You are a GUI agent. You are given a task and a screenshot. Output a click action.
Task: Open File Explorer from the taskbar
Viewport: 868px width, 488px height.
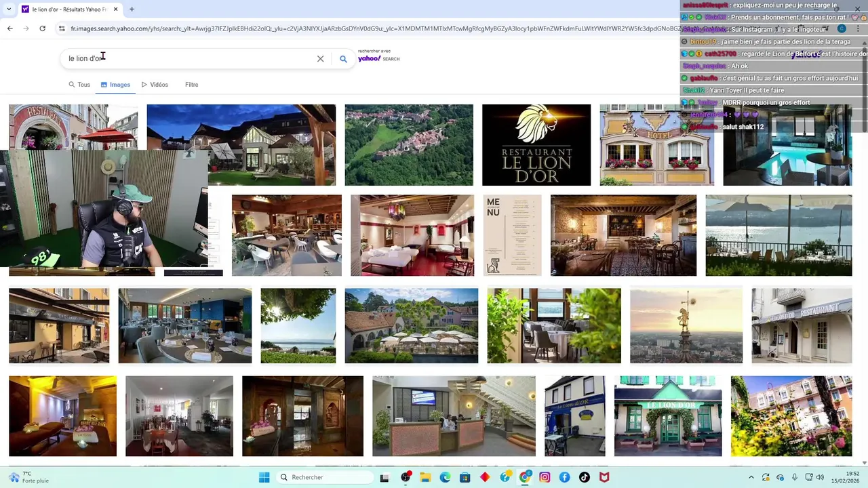click(x=425, y=477)
